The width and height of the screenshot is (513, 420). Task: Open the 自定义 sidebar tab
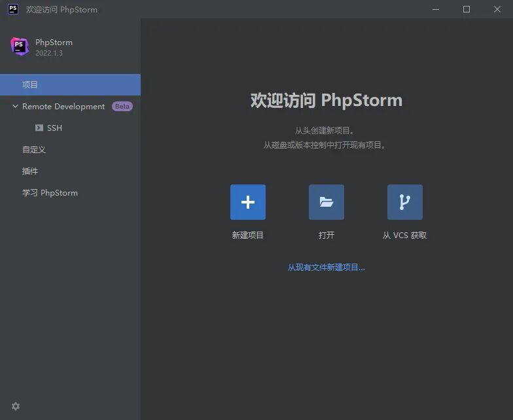point(71,149)
